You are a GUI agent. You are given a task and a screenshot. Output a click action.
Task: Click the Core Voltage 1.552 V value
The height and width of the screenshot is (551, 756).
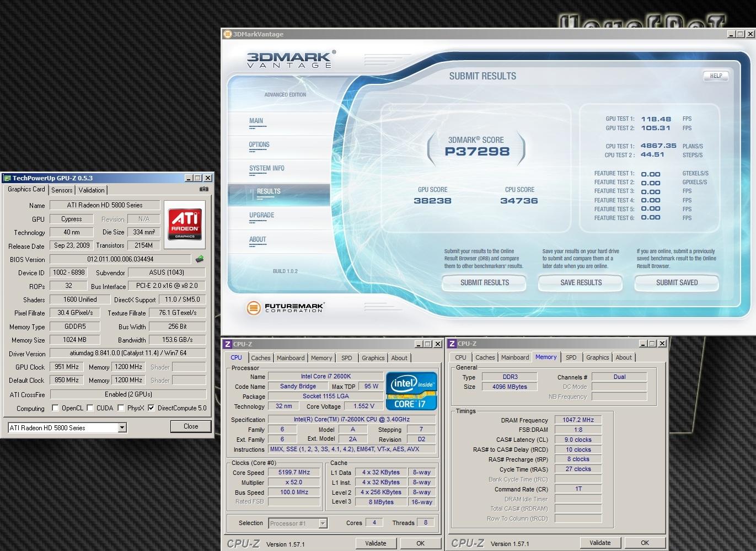[x=363, y=406]
